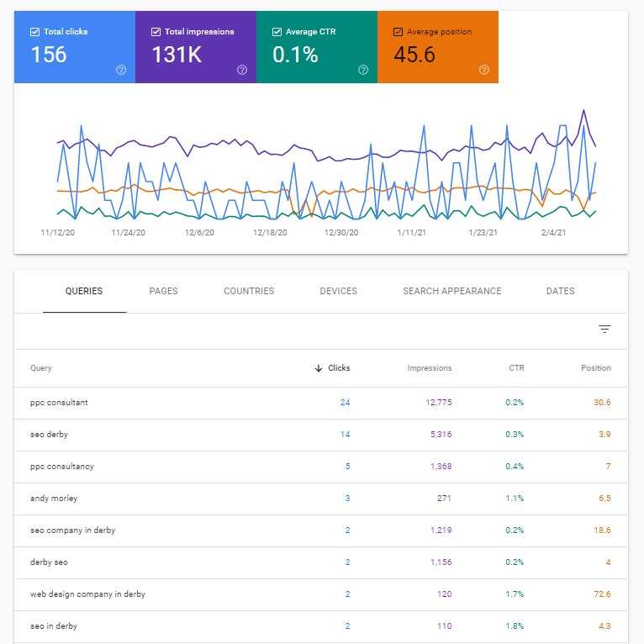Open the Countries tab
644x644 pixels.
coord(249,291)
